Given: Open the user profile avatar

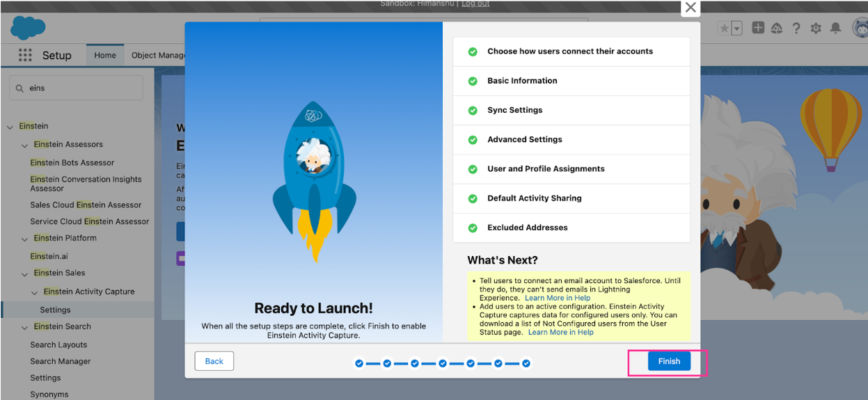Looking at the screenshot, I should point(860,29).
